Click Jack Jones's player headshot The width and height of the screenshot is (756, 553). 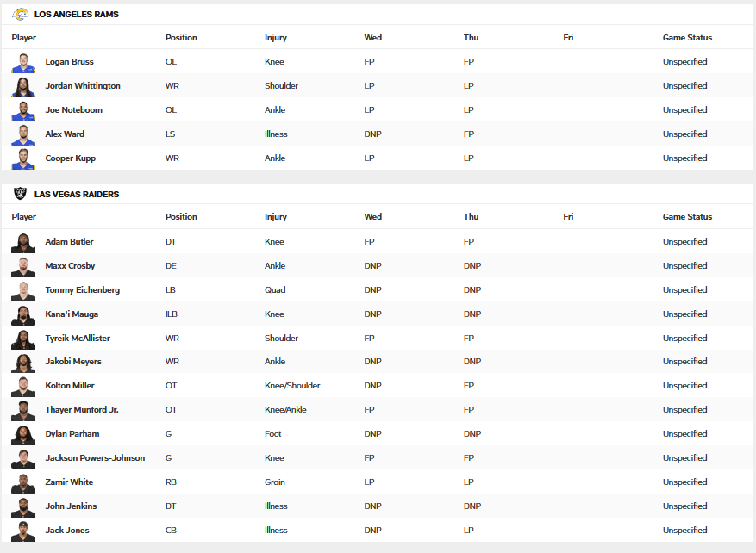[23, 531]
